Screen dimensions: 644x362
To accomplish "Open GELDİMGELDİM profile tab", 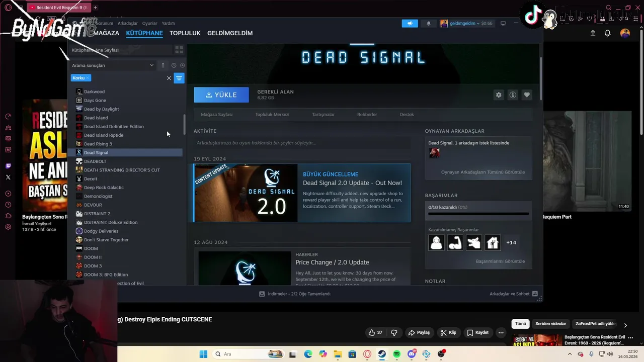I will [230, 33].
